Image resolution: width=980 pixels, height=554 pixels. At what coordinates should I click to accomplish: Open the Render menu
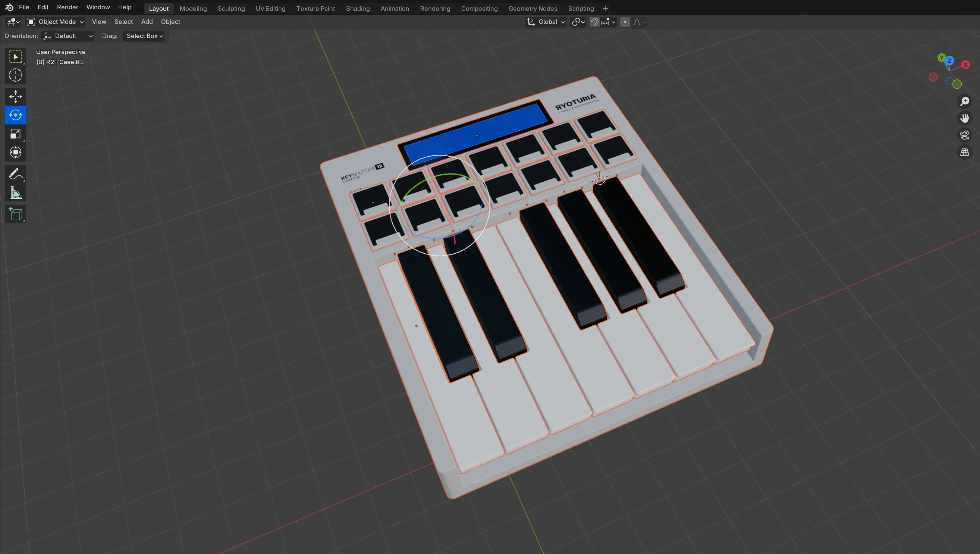click(67, 7)
